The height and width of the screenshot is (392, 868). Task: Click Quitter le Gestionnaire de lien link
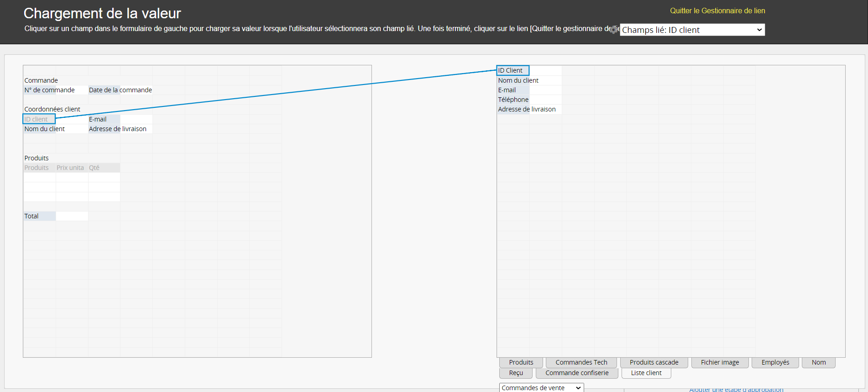(x=717, y=11)
